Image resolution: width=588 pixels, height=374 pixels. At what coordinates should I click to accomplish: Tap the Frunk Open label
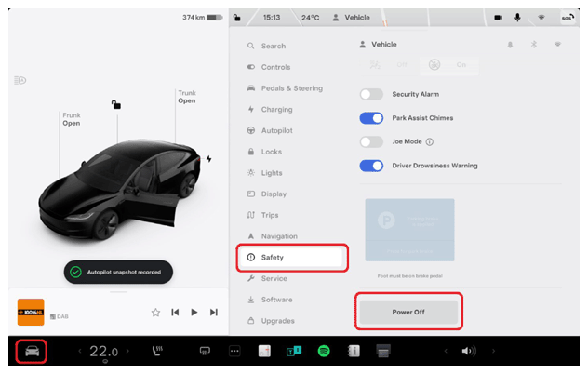coord(72,119)
